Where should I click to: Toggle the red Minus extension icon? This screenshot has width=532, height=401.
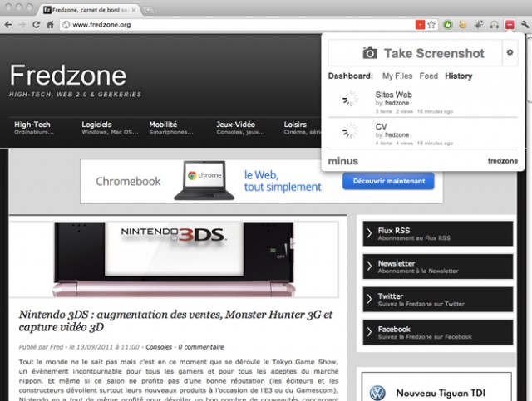[x=510, y=24]
